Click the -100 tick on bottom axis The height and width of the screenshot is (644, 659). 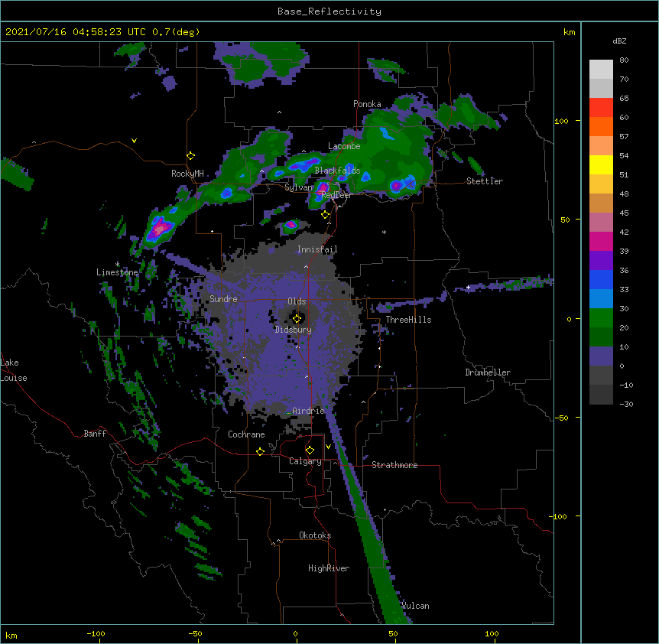96,633
